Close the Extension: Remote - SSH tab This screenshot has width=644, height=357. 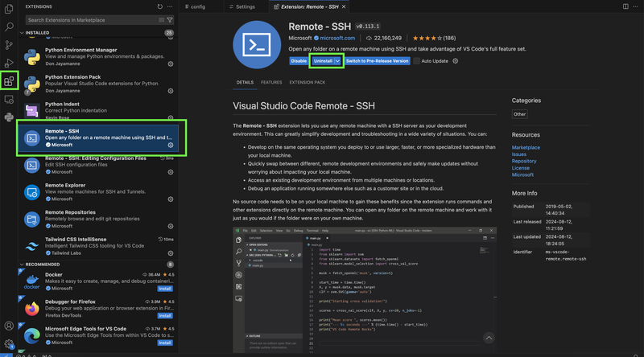[344, 6]
